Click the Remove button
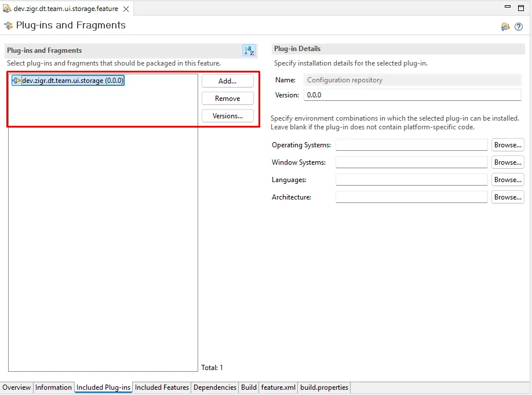Viewport: 532px width, 395px height. click(x=227, y=99)
